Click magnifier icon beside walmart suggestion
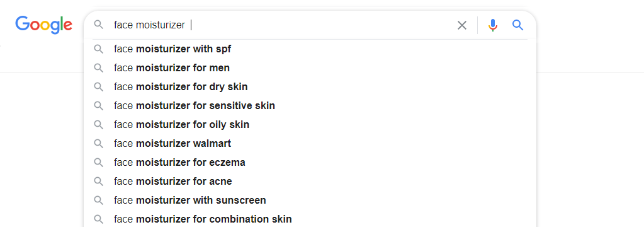 (99, 144)
